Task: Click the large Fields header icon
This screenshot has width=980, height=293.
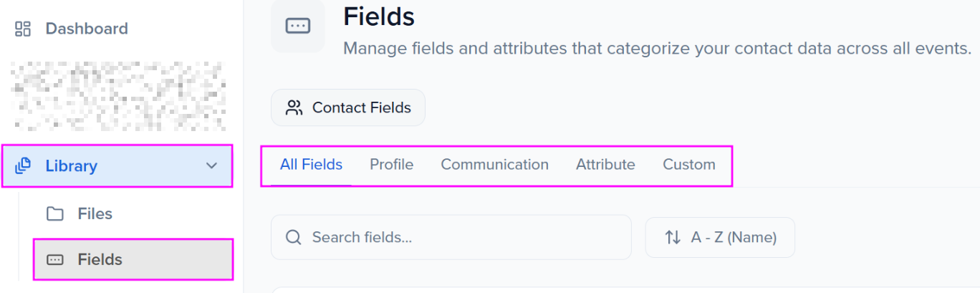Action: click(297, 26)
